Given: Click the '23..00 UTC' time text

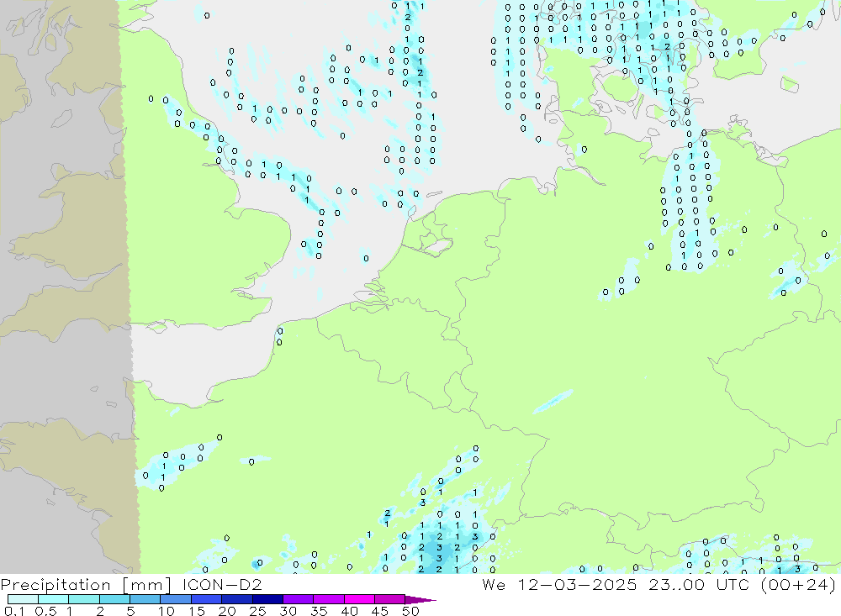Looking at the screenshot, I should pyautogui.click(x=699, y=584).
